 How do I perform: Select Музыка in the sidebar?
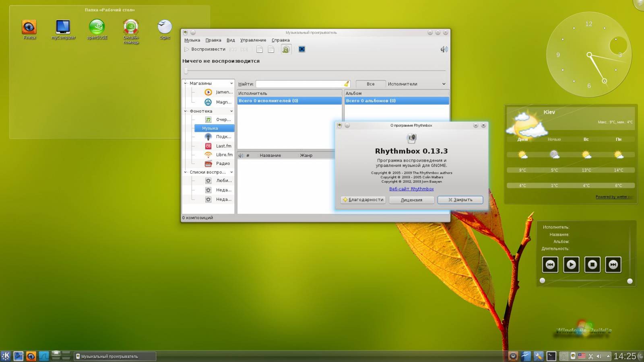214,128
